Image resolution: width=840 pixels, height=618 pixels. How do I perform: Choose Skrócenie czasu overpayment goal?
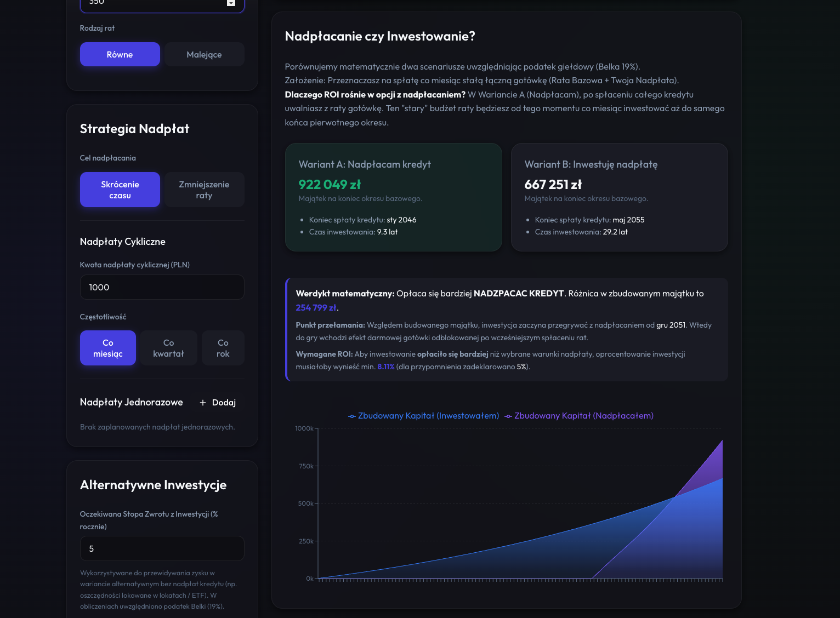pos(120,190)
